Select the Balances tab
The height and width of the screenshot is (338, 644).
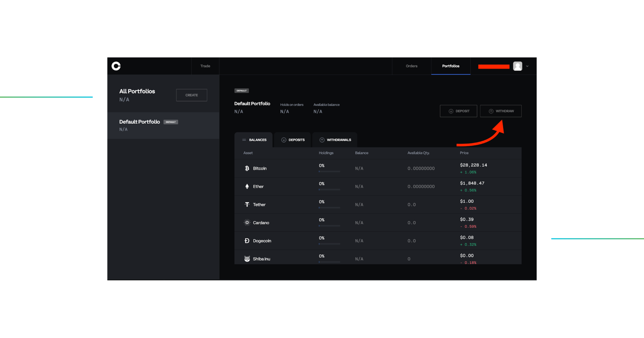(x=254, y=140)
